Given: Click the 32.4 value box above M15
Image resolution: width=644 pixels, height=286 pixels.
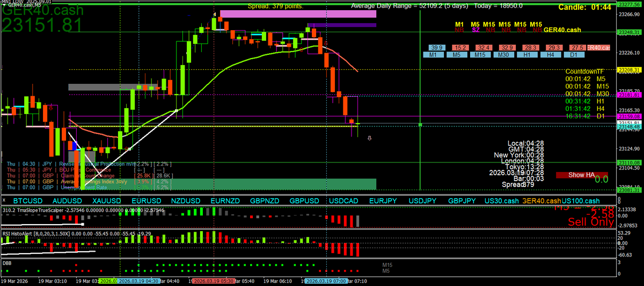Looking at the screenshot, I should [484, 48].
